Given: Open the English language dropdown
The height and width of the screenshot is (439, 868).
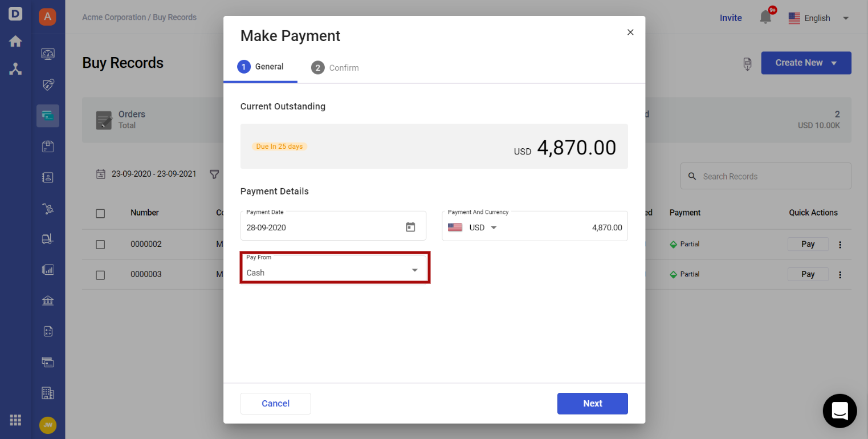Looking at the screenshot, I should tap(819, 18).
